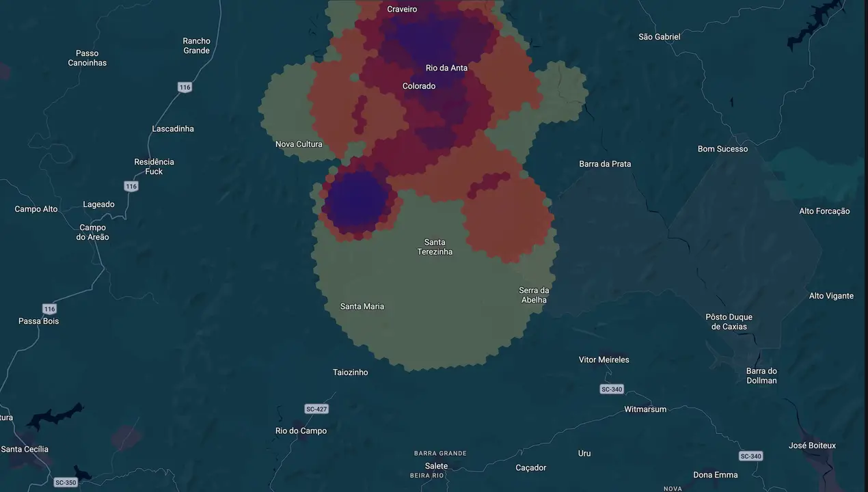The width and height of the screenshot is (868, 492).
Task: Select the SC-340 shield near José Boiteux
Action: point(750,456)
